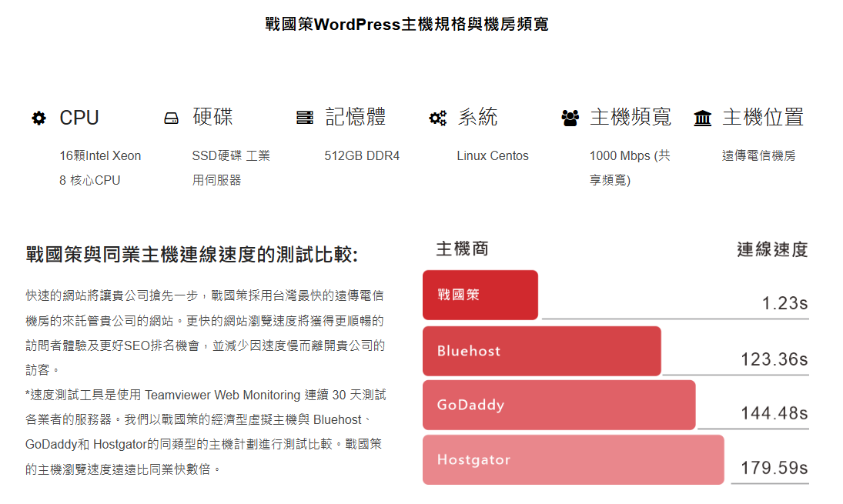The width and height of the screenshot is (843, 504).
Task: Click the CPU heading
Action: click(x=79, y=118)
